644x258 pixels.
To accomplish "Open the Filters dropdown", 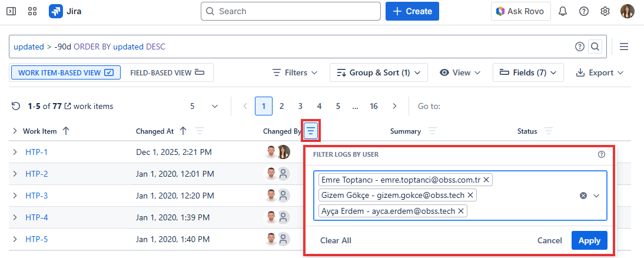I will click(295, 72).
